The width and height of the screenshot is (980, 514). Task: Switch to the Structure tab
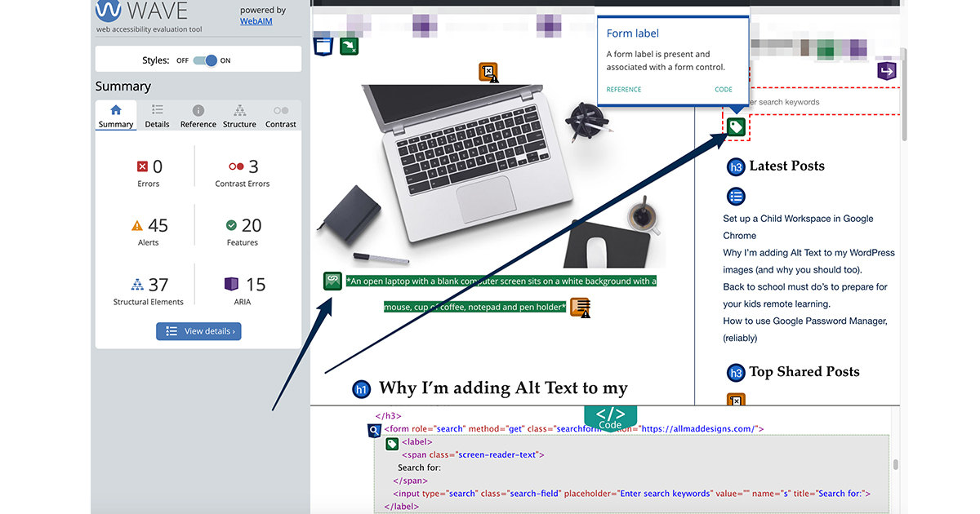pyautogui.click(x=238, y=115)
